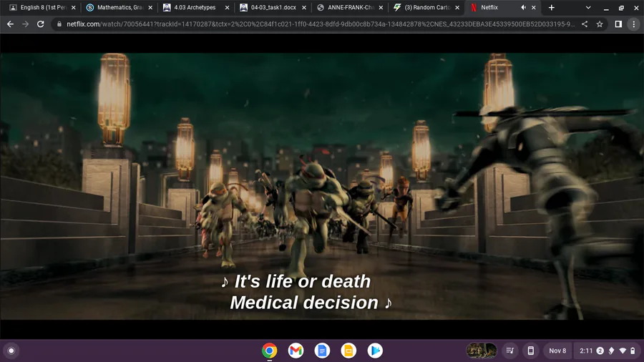Viewport: 644px width, 362px height.
Task: Open the 04-03_task1.docx tab
Action: 273,7
